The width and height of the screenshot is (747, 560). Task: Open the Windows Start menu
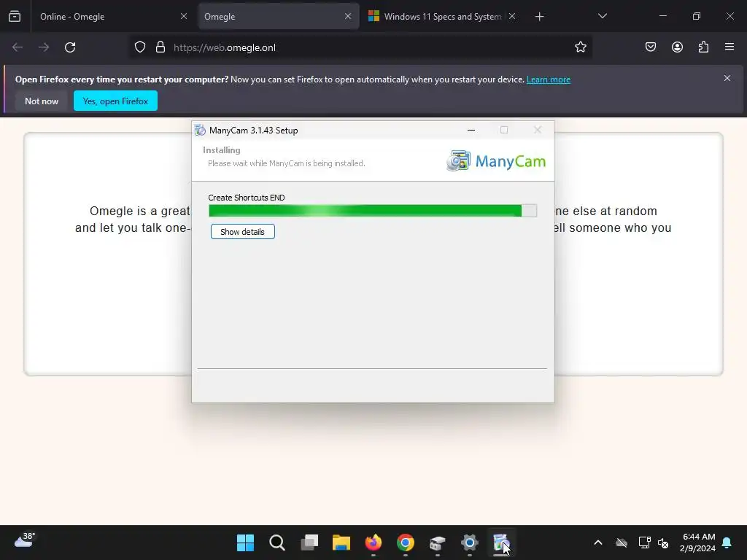[x=245, y=542]
